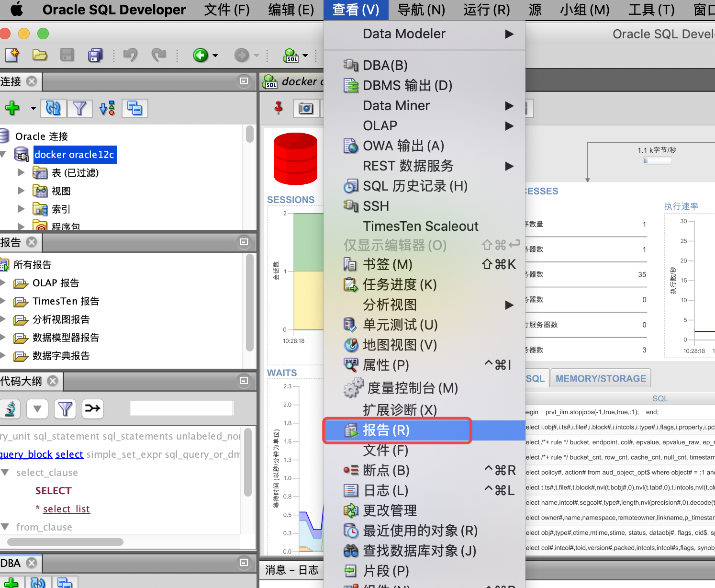The height and width of the screenshot is (588, 715).
Task: Toggle the filter in the connections panel
Action: pos(80,108)
